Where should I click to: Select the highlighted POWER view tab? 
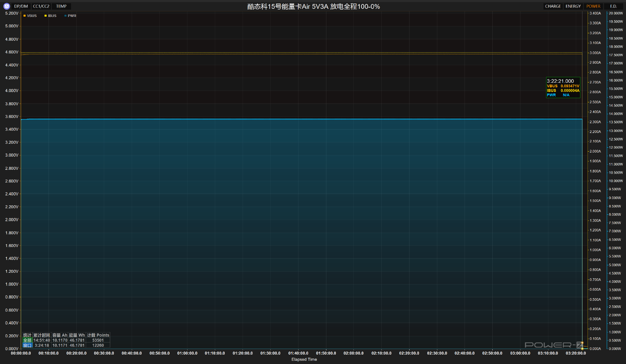coord(593,6)
